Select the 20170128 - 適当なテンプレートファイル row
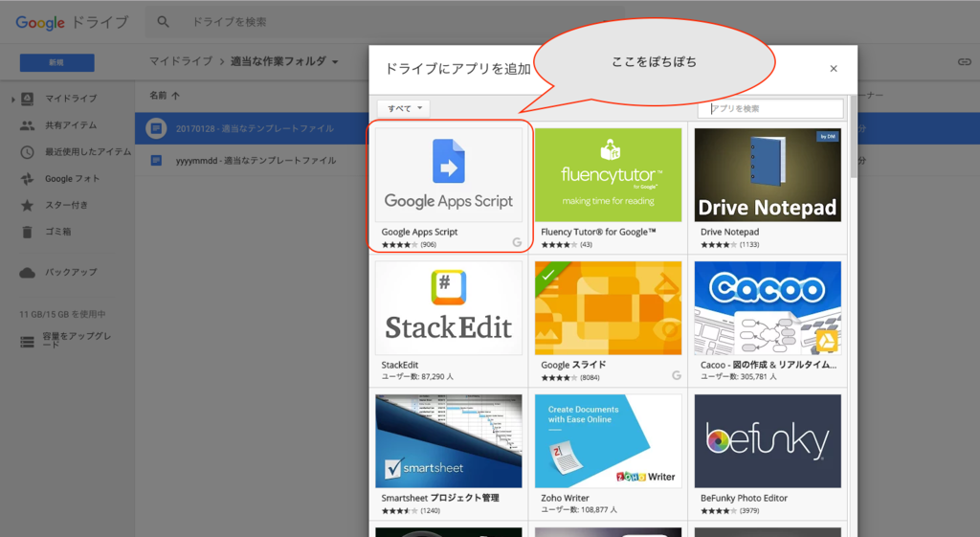The height and width of the screenshot is (537, 980). pyautogui.click(x=252, y=128)
